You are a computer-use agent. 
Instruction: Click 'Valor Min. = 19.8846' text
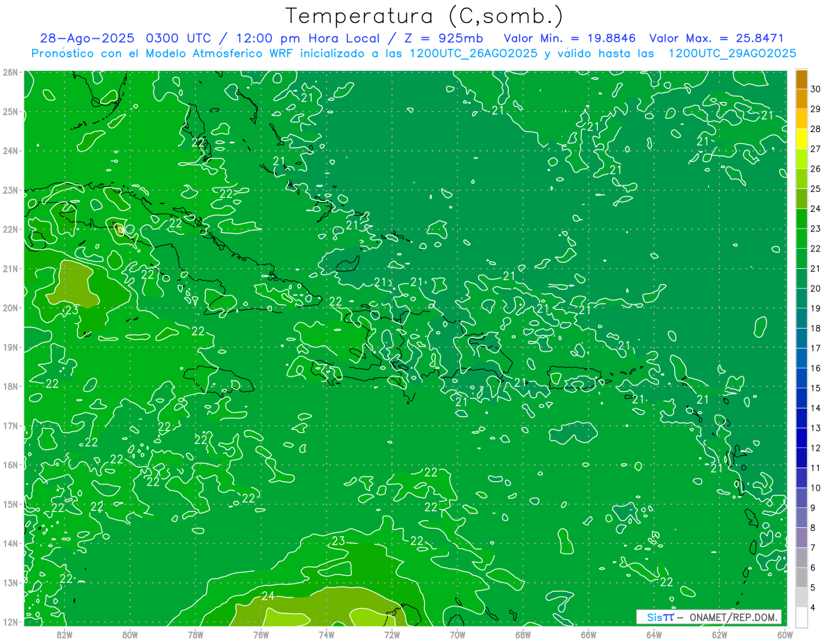tap(569, 39)
